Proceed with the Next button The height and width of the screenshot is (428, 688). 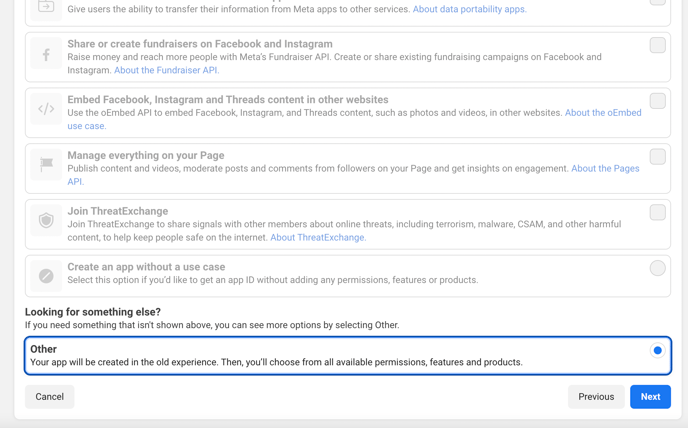650,397
